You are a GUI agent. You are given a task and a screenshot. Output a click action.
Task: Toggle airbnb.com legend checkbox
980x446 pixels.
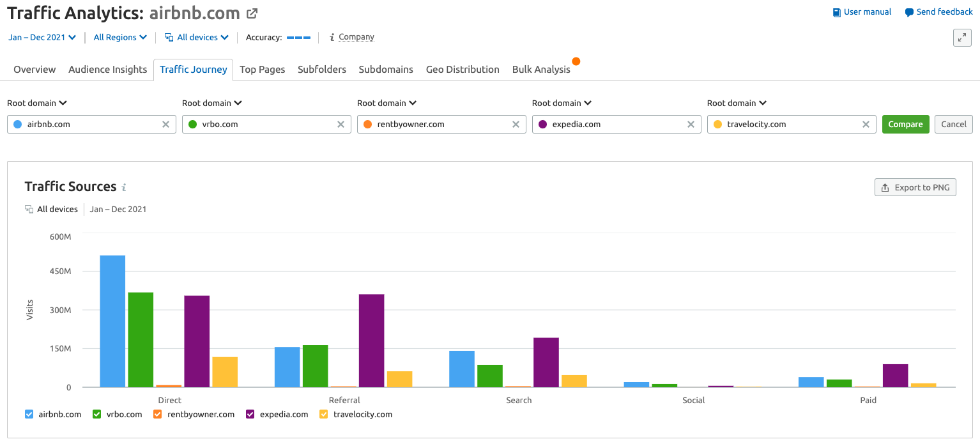point(29,414)
